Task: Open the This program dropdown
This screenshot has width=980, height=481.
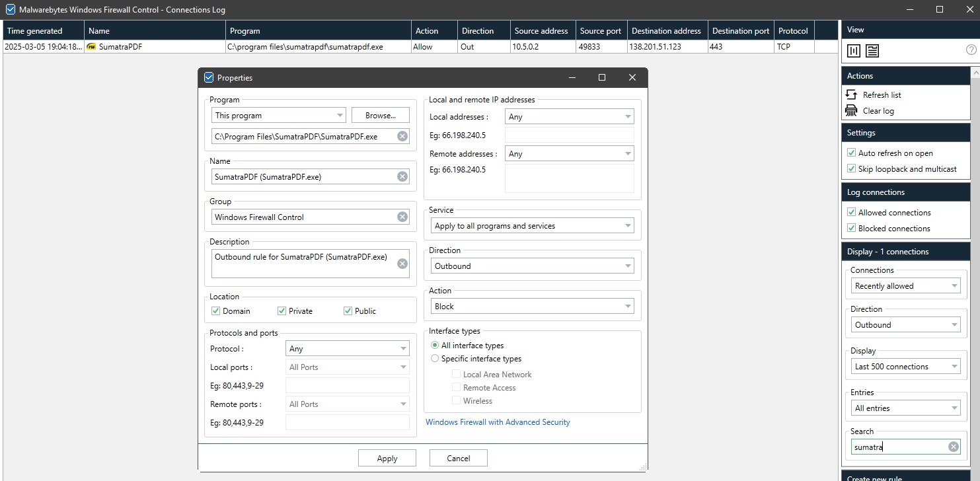Action: coord(279,115)
